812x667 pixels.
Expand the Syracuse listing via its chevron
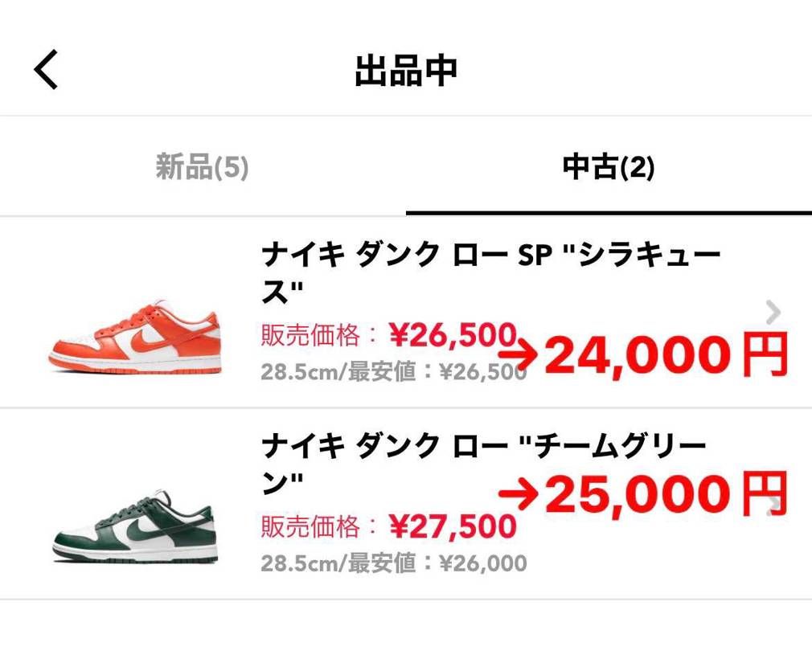coord(773,312)
